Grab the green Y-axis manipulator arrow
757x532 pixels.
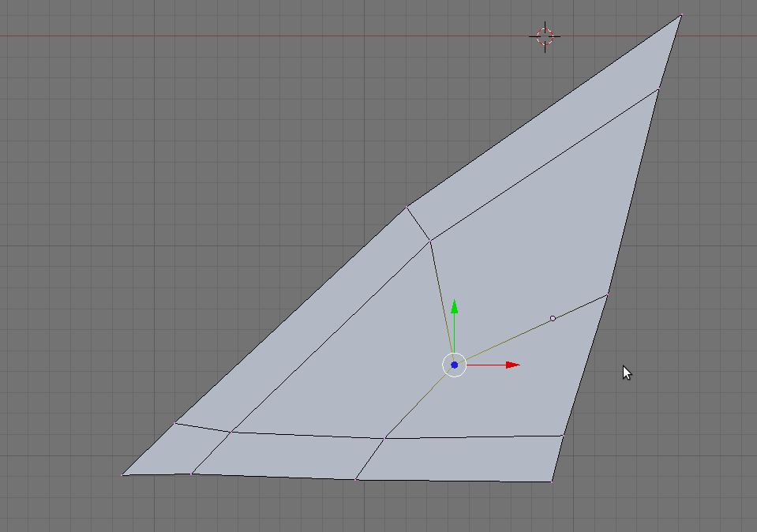tap(455, 307)
